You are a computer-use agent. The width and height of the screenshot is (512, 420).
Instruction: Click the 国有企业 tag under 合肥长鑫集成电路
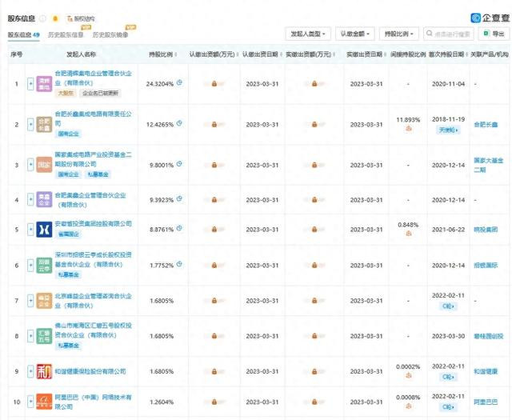68,134
